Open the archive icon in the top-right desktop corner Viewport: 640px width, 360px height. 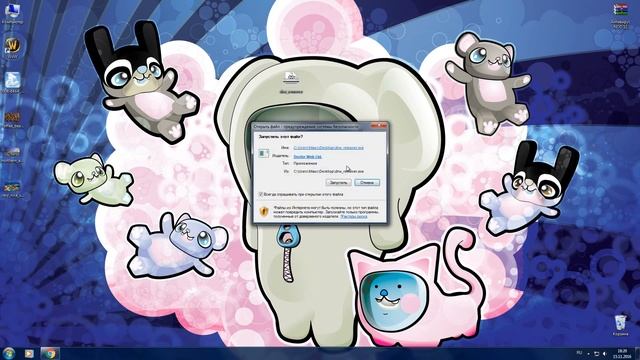pos(620,16)
